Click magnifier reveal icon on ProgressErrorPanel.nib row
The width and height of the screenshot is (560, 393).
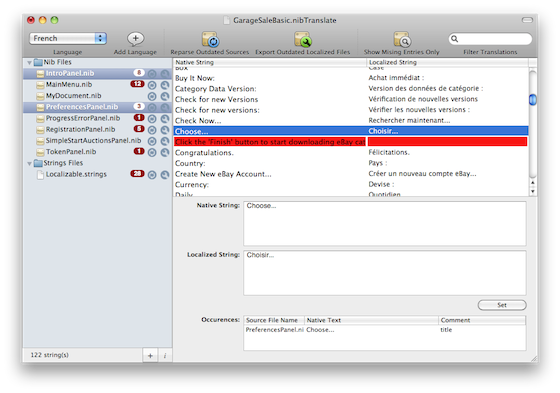[x=165, y=119]
